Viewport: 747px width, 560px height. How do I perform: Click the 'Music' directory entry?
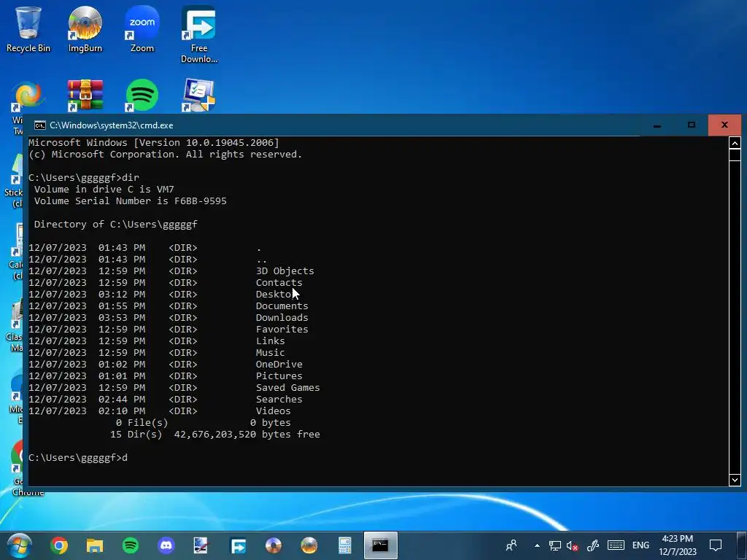pos(270,352)
